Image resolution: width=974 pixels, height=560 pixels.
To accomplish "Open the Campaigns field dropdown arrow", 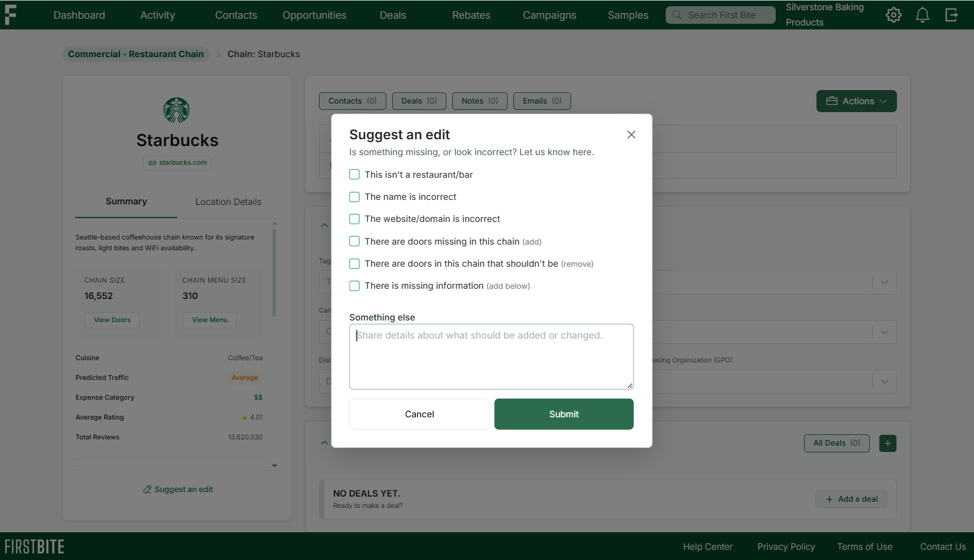I will (x=884, y=332).
